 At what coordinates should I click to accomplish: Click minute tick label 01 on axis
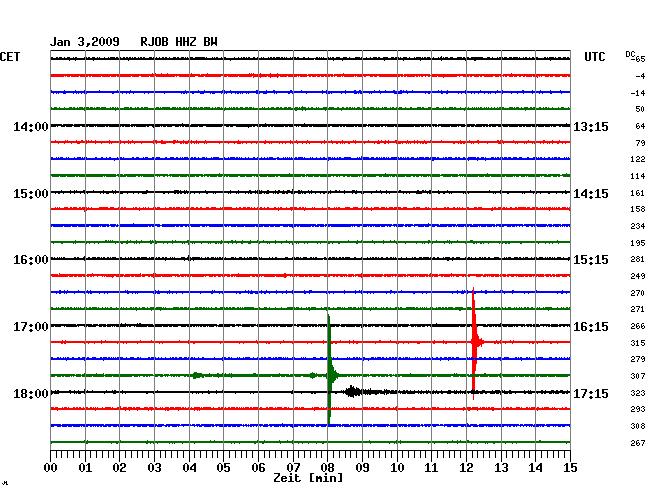pyautogui.click(x=85, y=468)
